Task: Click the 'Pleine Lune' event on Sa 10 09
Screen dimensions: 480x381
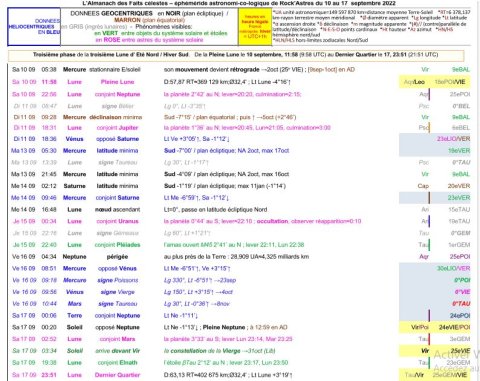Action: pos(117,82)
